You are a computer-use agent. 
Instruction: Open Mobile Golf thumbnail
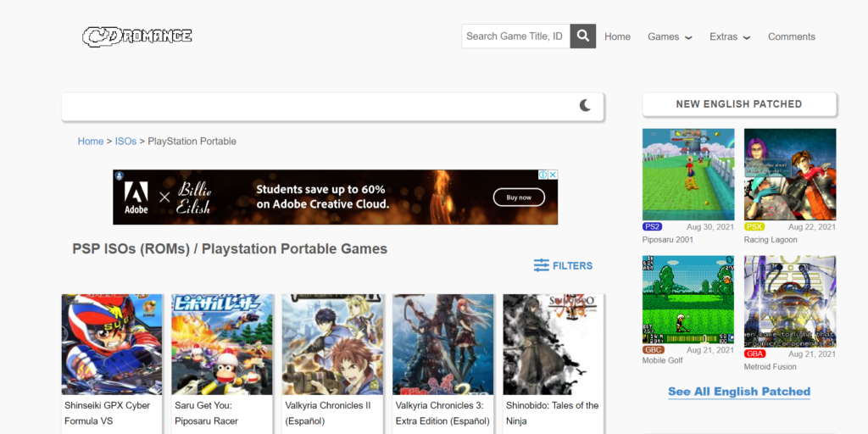point(688,299)
